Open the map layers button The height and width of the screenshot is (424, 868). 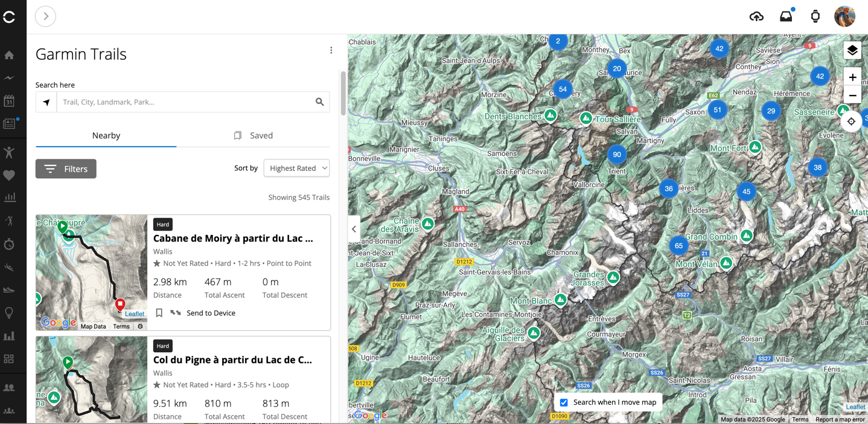click(852, 50)
